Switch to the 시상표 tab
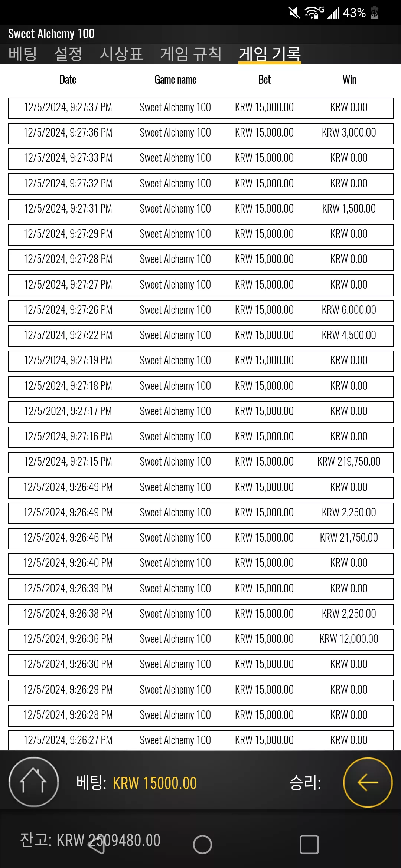Viewport: 401px width, 868px height. (x=121, y=54)
